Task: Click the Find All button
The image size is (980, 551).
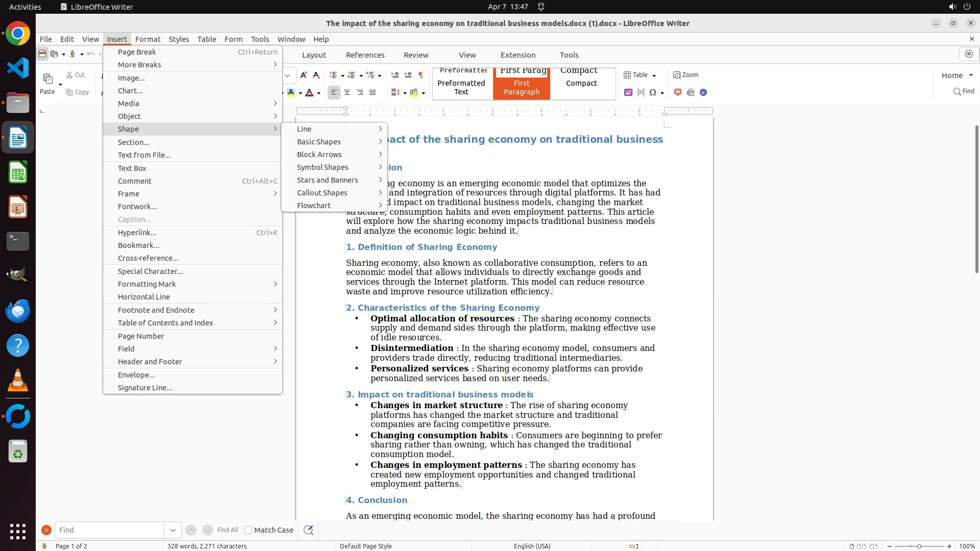Action: click(x=227, y=530)
